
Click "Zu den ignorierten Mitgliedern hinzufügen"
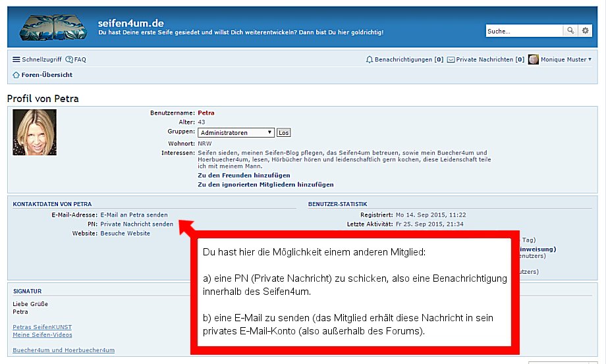(x=265, y=185)
